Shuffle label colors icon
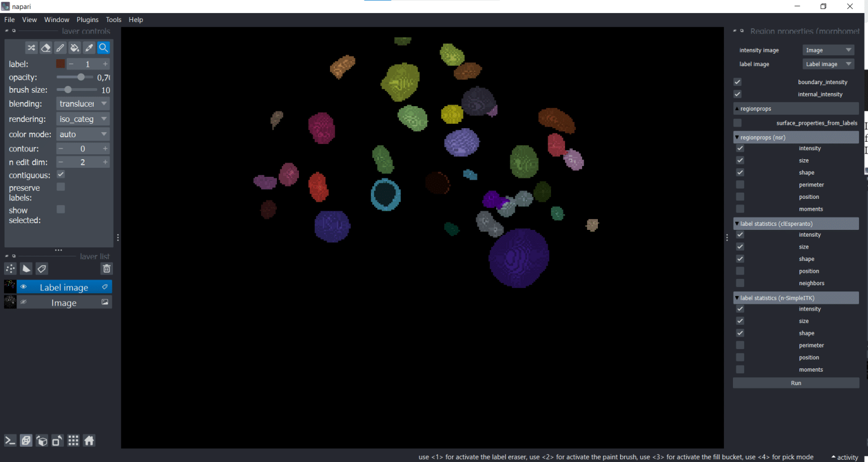The height and width of the screenshot is (462, 868). (x=31, y=48)
